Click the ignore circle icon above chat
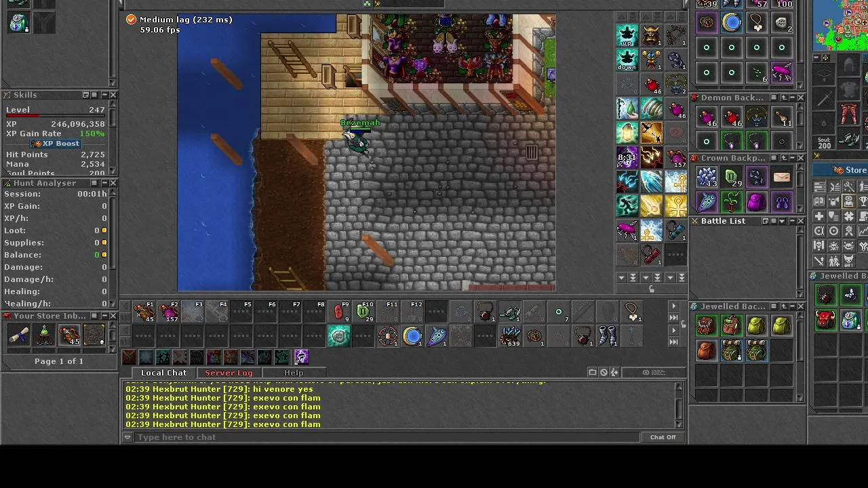 click(604, 372)
